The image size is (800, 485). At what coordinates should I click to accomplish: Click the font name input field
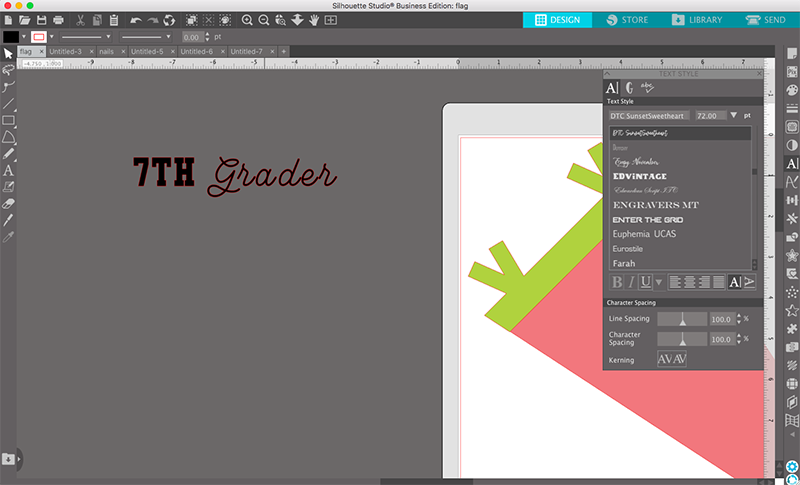(649, 116)
